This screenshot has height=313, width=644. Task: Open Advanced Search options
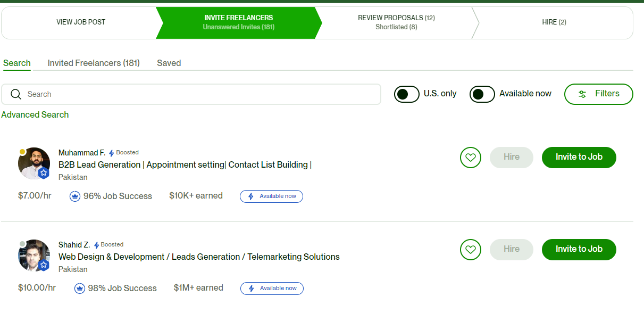[35, 114]
